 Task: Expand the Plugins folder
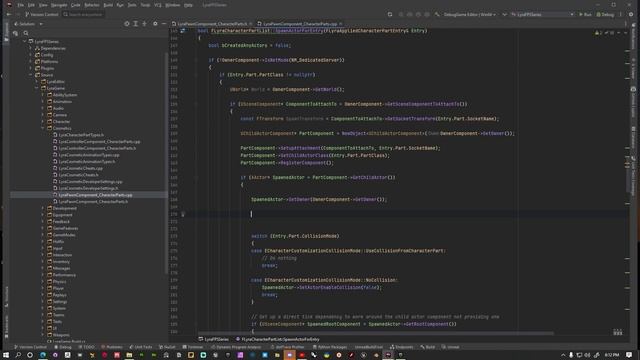(31, 68)
